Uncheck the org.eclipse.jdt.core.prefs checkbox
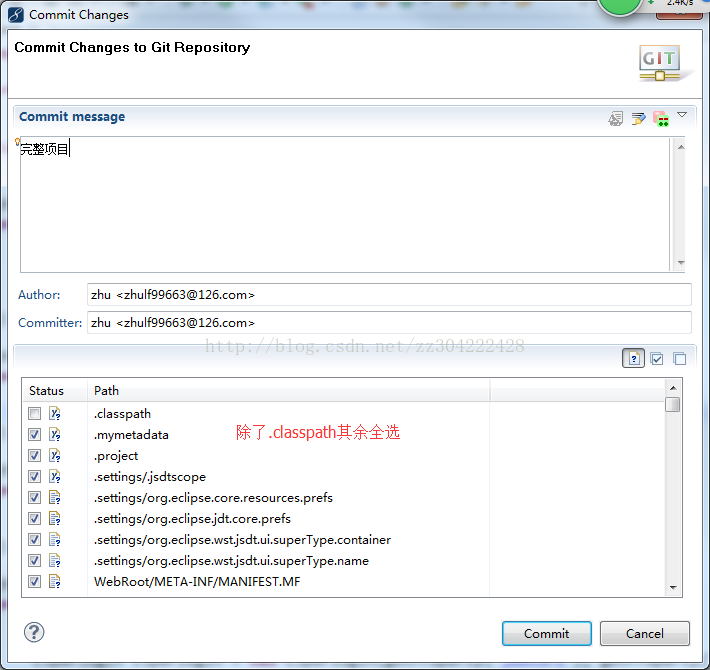This screenshot has width=710, height=670. 34,518
